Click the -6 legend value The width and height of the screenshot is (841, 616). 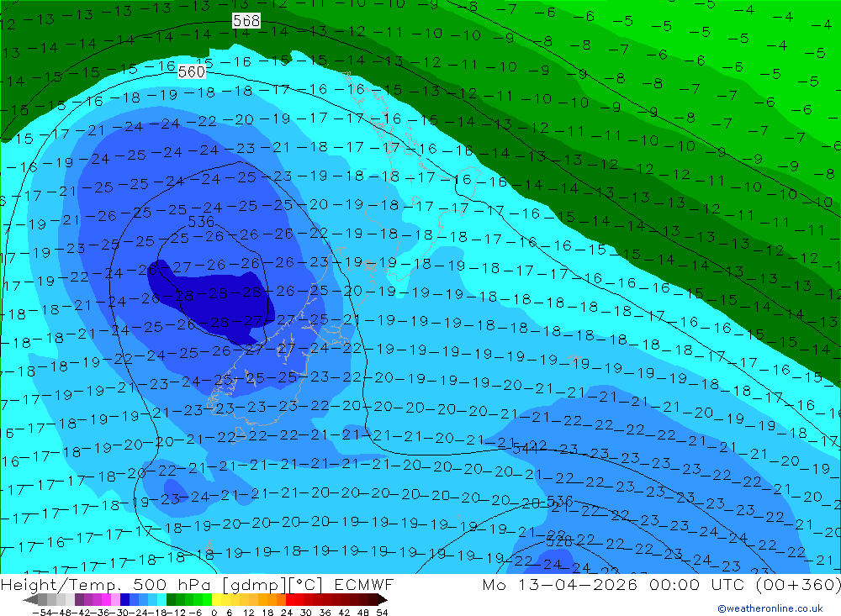[195, 613]
